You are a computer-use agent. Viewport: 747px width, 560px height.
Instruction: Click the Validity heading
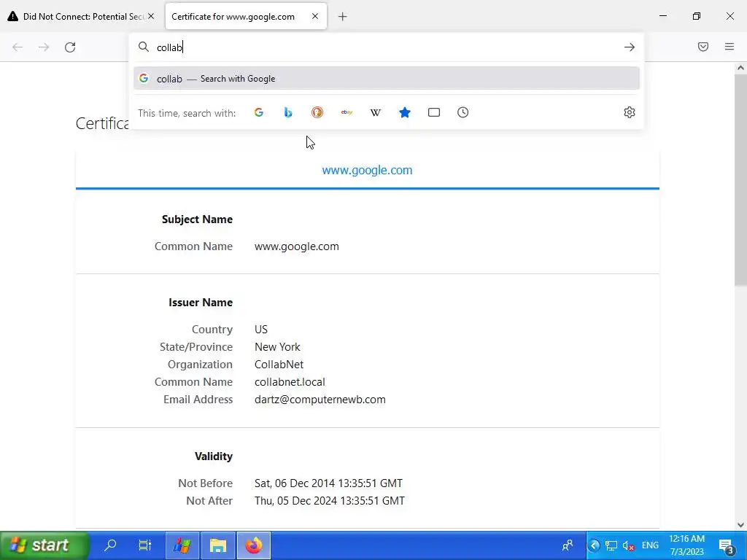click(x=214, y=456)
